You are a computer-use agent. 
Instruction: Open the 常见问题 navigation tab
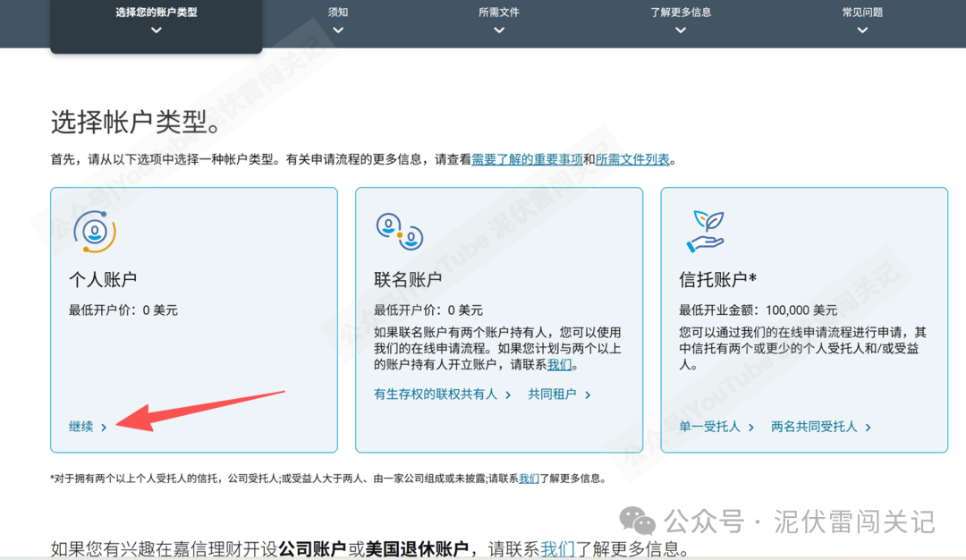[x=862, y=13]
